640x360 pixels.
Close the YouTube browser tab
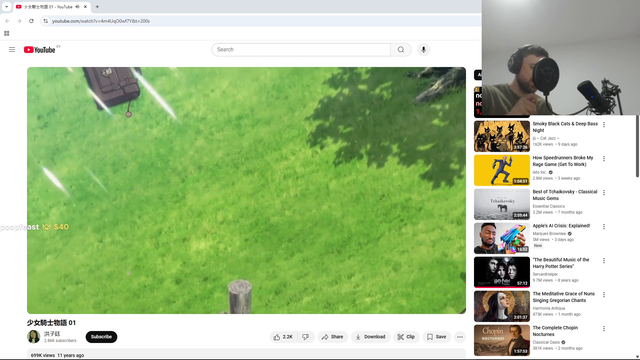pos(85,7)
